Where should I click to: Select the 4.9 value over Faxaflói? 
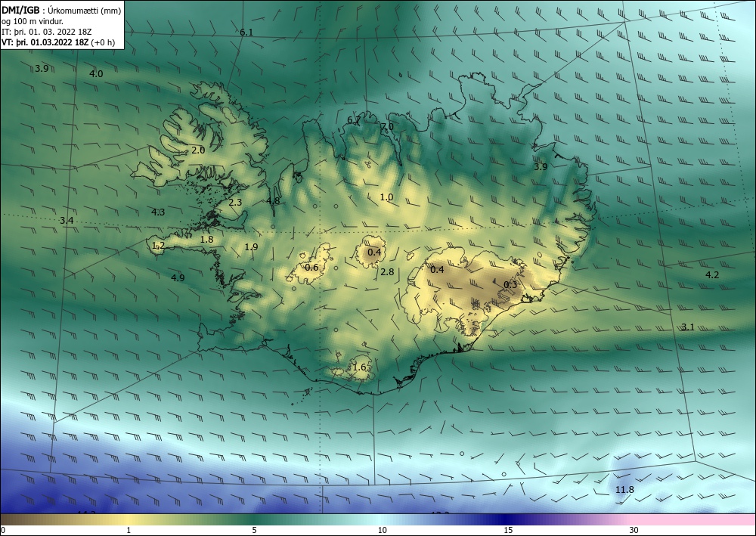click(x=178, y=277)
